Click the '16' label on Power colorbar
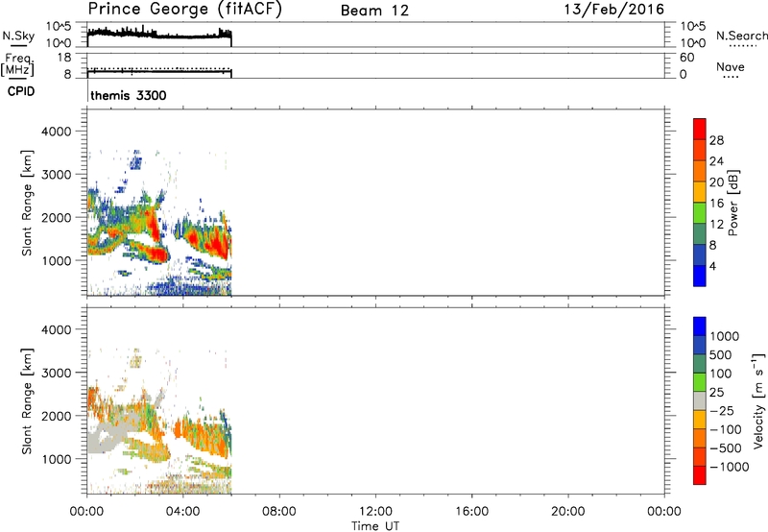The width and height of the screenshot is (768, 532). coord(716,204)
